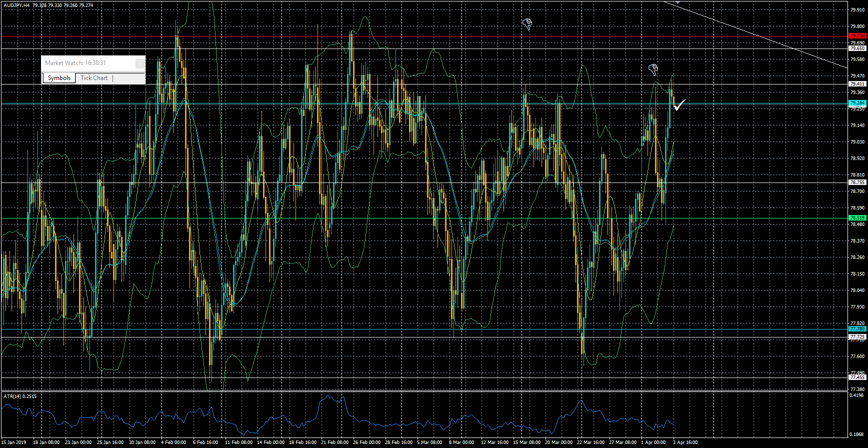
Task: Select the cyan 77.780 price label
Action: pos(857,329)
